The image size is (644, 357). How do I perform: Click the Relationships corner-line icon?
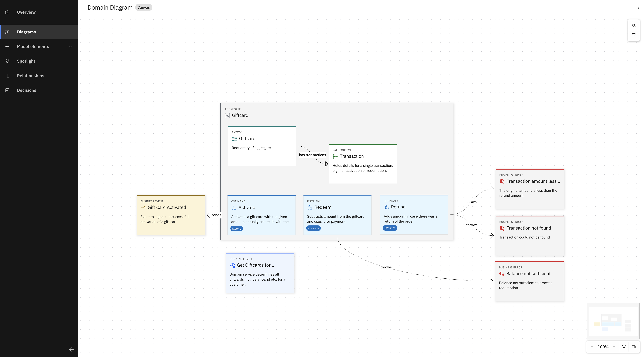pos(7,76)
